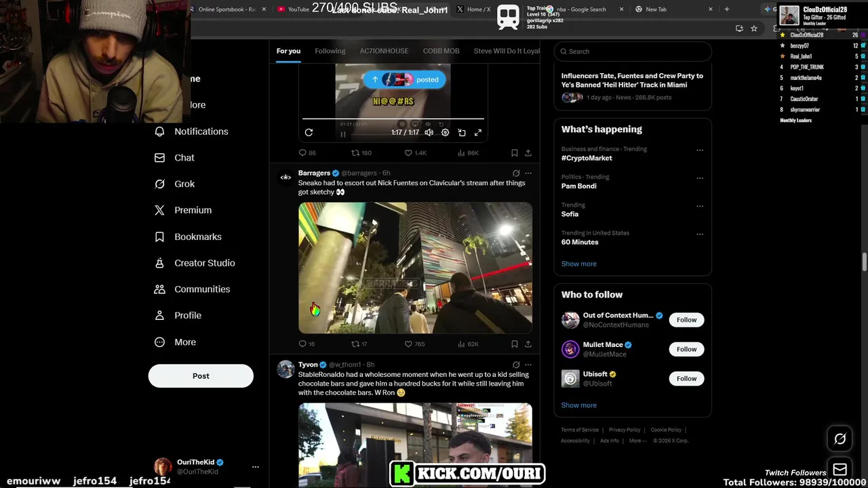Open the Terms of Service link

(580, 430)
